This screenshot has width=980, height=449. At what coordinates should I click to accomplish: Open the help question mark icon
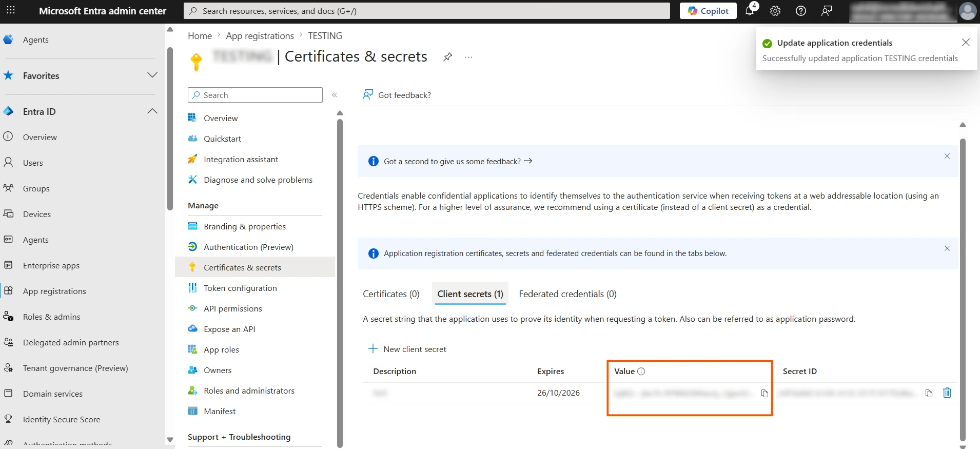pos(801,11)
